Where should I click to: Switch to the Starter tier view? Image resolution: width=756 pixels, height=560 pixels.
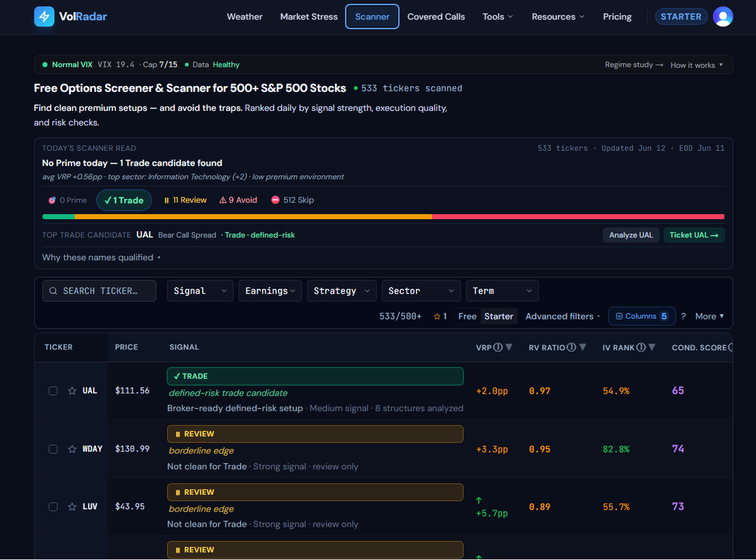498,316
